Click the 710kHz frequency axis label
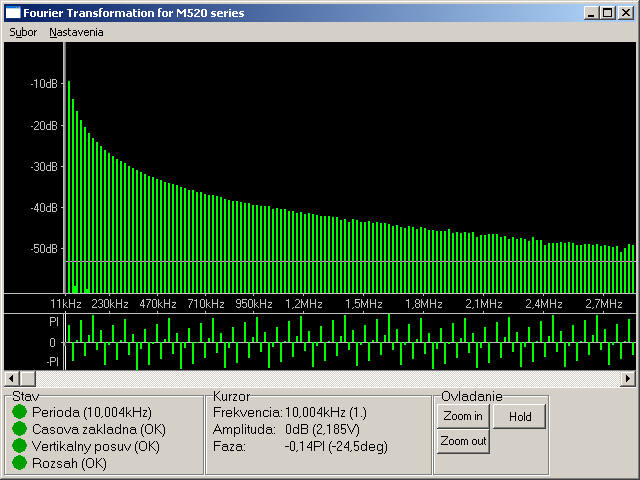640x480 pixels. point(206,304)
